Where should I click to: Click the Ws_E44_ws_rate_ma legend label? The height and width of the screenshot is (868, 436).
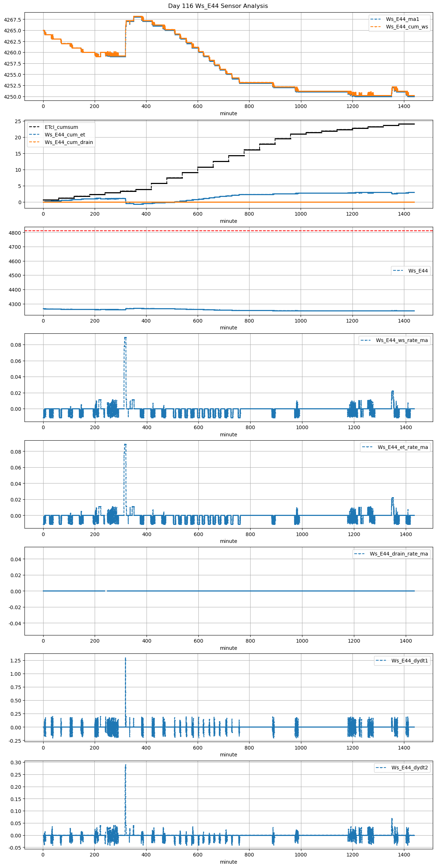(x=402, y=340)
